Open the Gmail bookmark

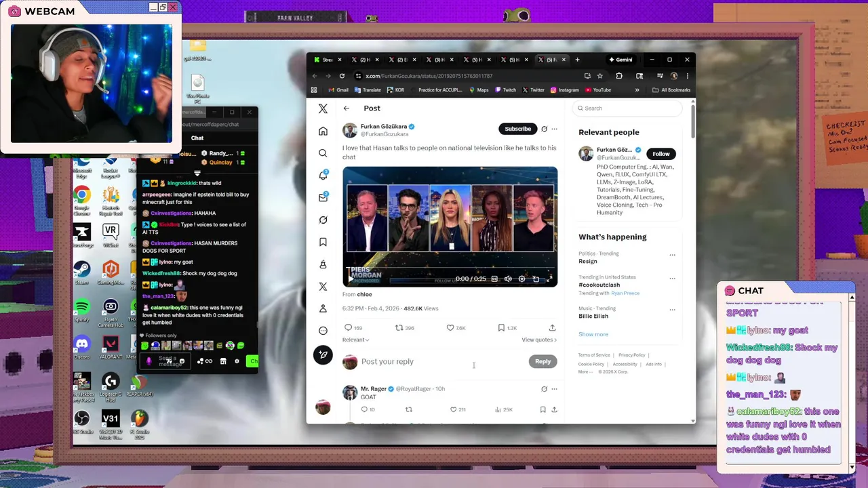338,90
